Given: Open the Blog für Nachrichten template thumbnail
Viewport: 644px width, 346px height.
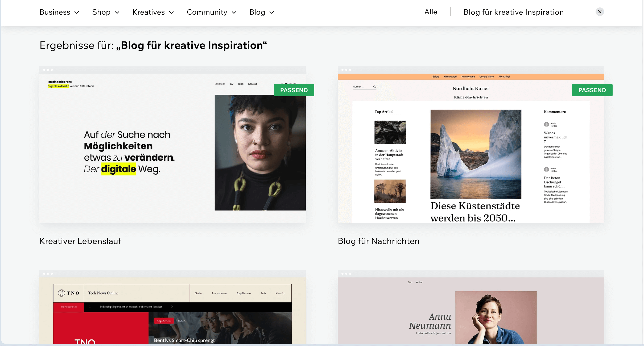Looking at the screenshot, I should [x=471, y=145].
